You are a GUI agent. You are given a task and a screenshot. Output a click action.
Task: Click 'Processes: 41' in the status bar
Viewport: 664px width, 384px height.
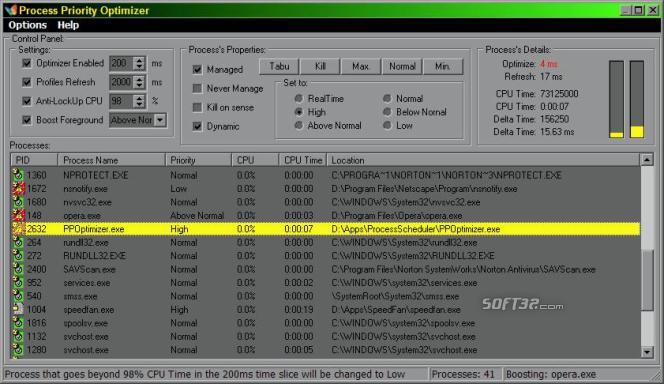point(463,374)
